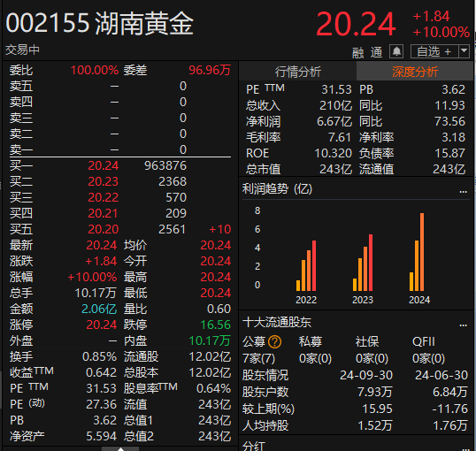Image resolution: width=476 pixels, height=451 pixels.
Task: Open 利润趋势 more options ellipsis
Action: pyautogui.click(x=463, y=192)
